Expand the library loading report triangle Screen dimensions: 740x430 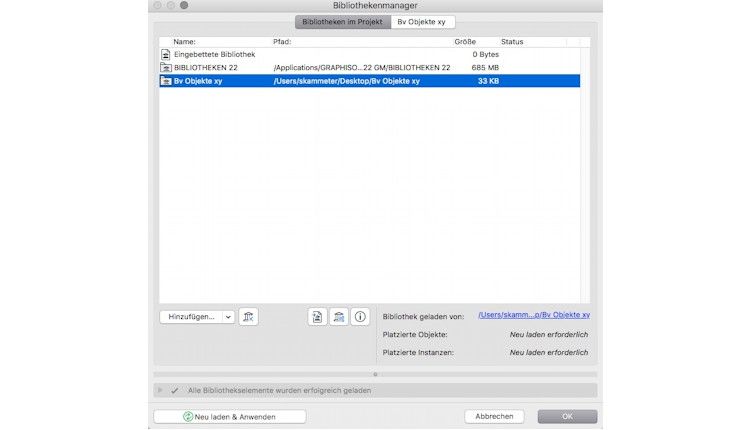[160, 390]
